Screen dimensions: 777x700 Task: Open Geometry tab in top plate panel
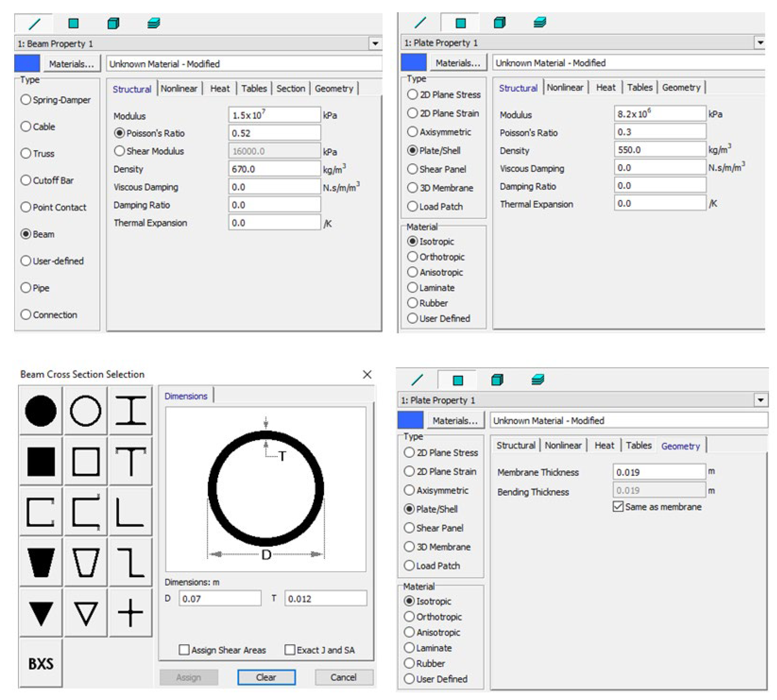[681, 87]
